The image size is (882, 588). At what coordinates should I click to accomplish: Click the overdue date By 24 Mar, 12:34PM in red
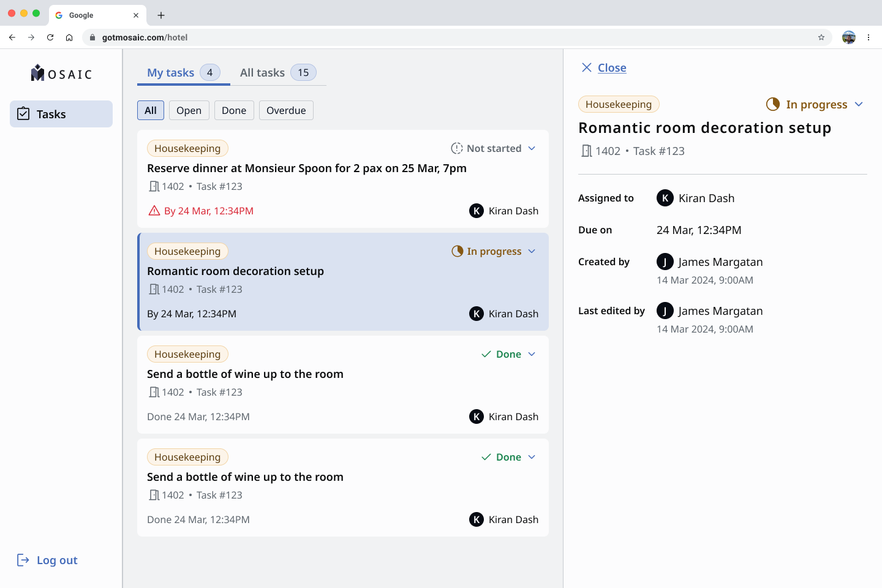209,211
